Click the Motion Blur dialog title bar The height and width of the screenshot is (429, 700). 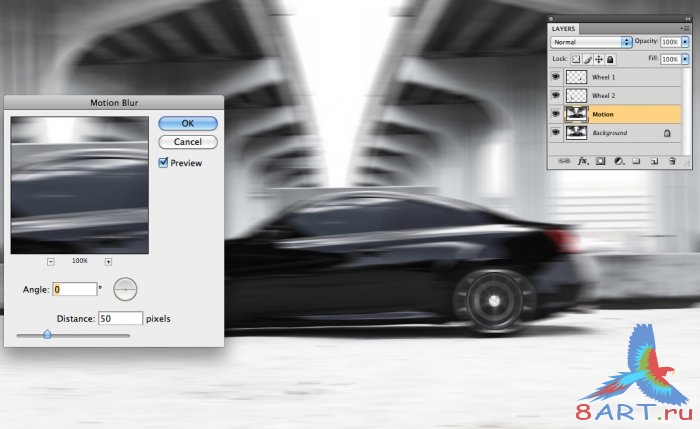[114, 103]
